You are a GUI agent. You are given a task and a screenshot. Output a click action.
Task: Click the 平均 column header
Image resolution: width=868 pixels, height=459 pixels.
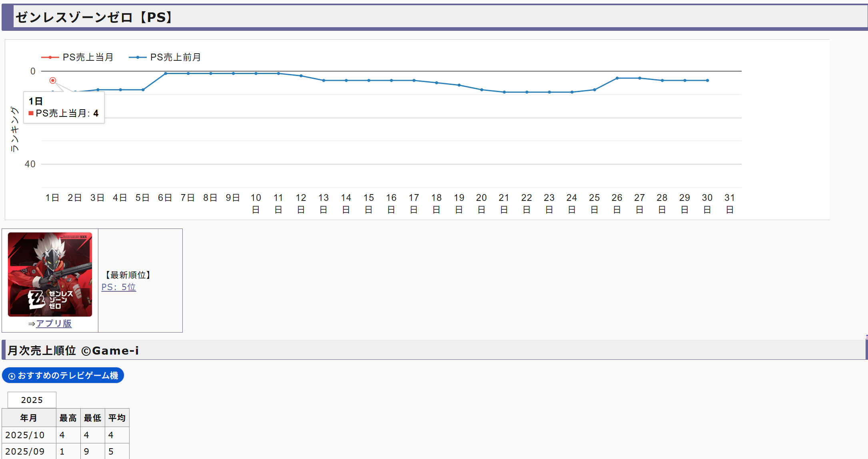[117, 418]
